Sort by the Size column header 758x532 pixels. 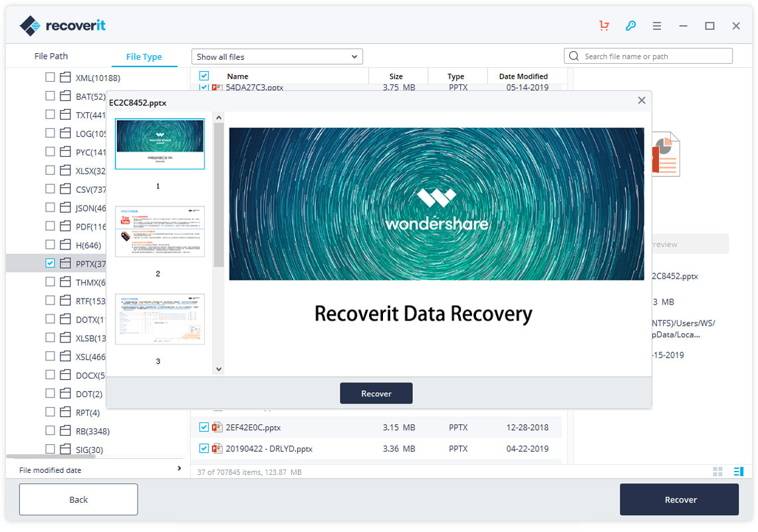[396, 76]
